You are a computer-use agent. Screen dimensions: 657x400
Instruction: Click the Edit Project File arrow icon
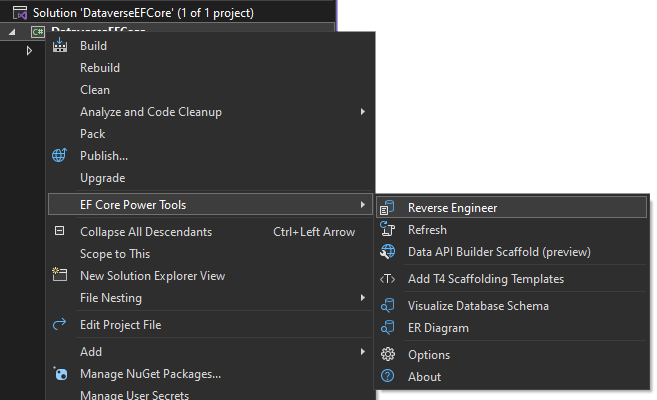(59, 324)
